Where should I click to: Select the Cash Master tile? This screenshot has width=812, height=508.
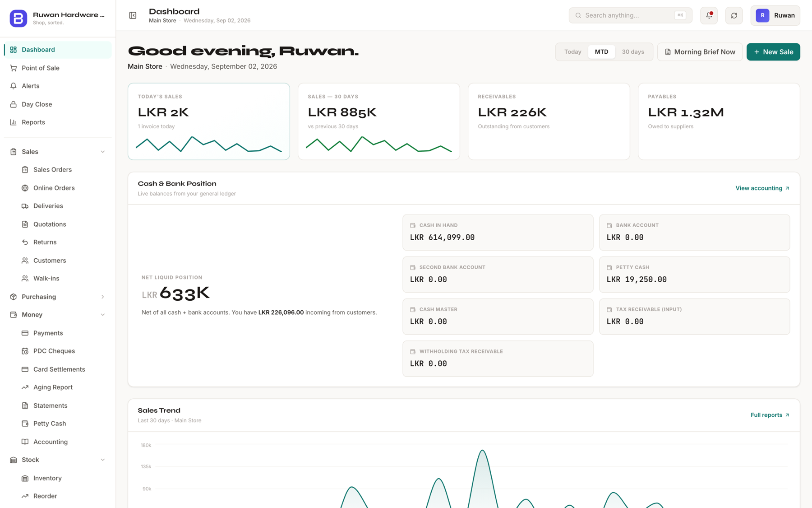(x=498, y=317)
